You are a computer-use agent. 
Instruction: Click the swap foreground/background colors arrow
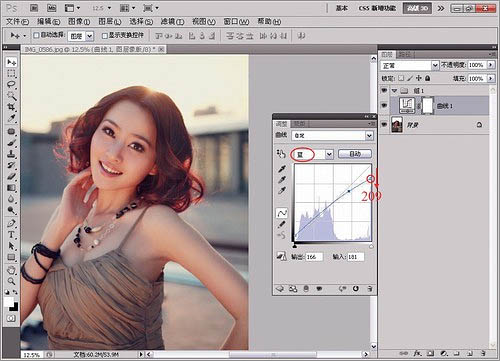pos(15,292)
